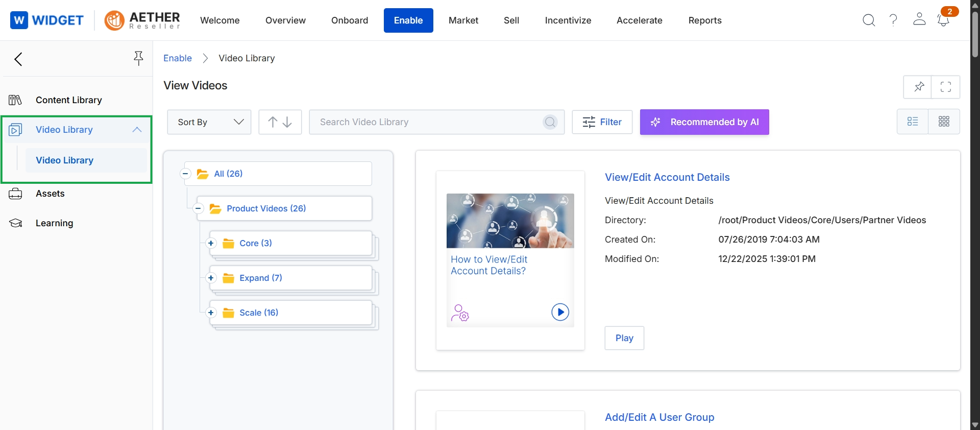This screenshot has width=980, height=430.
Task: Open the Market tab
Action: point(463,20)
